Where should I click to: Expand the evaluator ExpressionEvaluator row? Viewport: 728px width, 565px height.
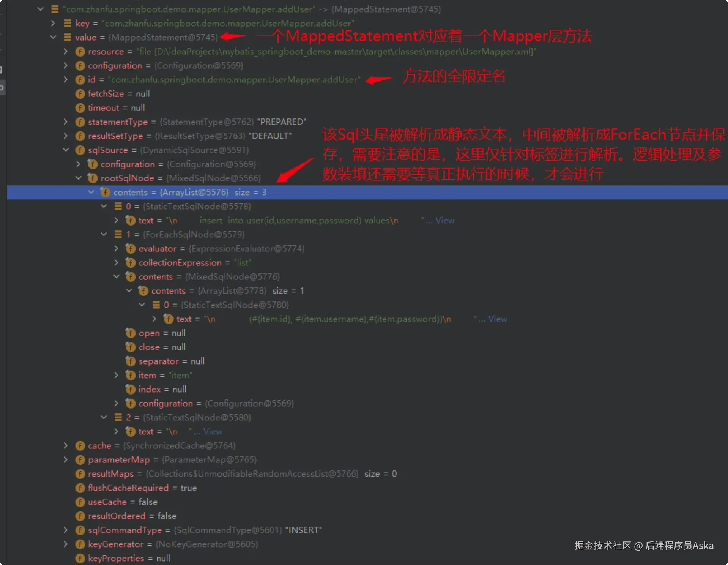(x=117, y=248)
